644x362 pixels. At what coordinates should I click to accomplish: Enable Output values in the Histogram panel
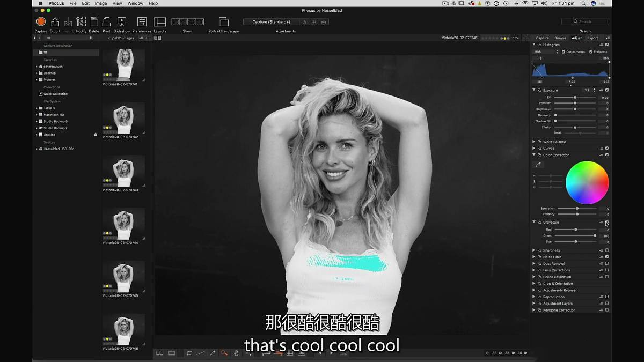pos(563,51)
